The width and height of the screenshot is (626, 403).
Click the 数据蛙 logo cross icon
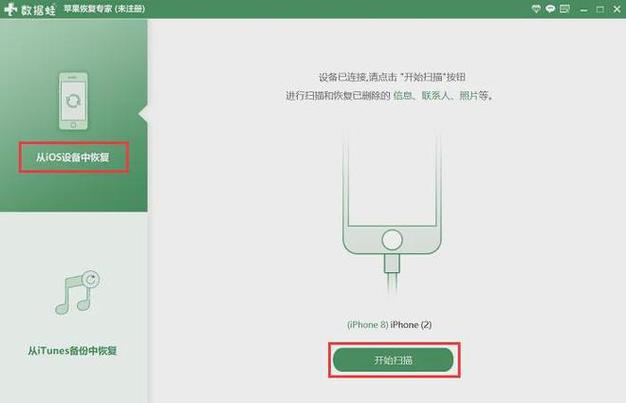[10, 9]
